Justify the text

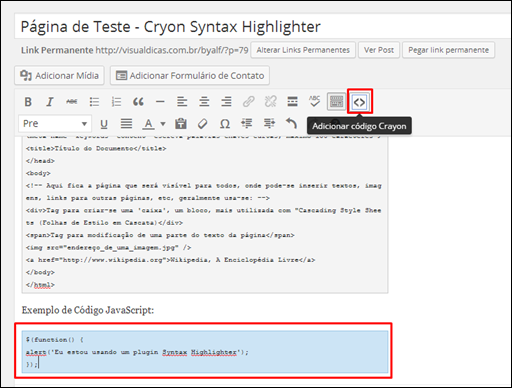(x=126, y=124)
